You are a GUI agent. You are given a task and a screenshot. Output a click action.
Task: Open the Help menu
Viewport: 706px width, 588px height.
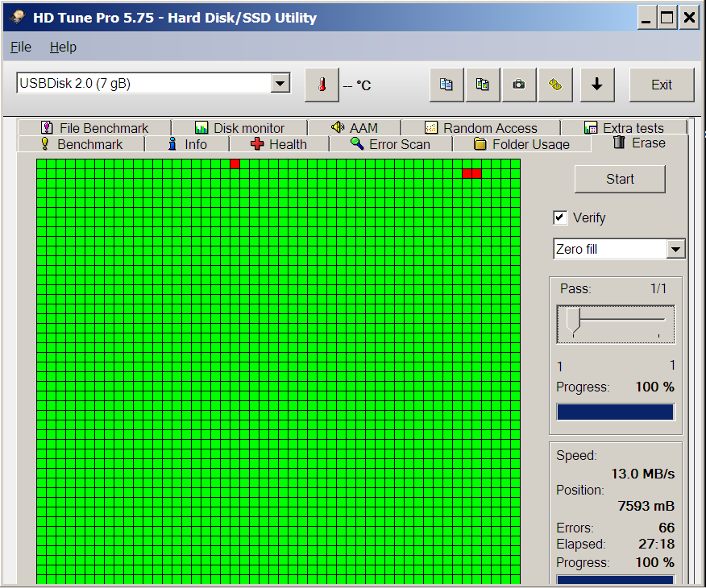coord(63,47)
